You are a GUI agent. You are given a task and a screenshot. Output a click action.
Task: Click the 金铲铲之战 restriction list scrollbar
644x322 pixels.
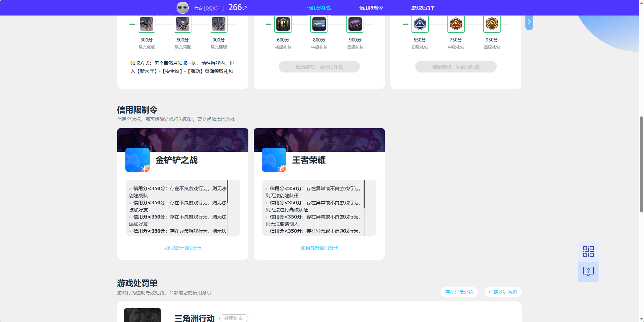coord(227,192)
